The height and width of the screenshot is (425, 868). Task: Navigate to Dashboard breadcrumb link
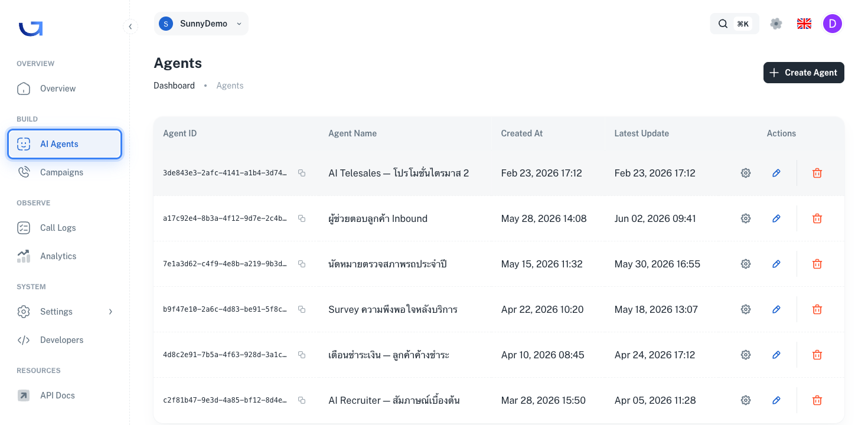[x=174, y=86]
